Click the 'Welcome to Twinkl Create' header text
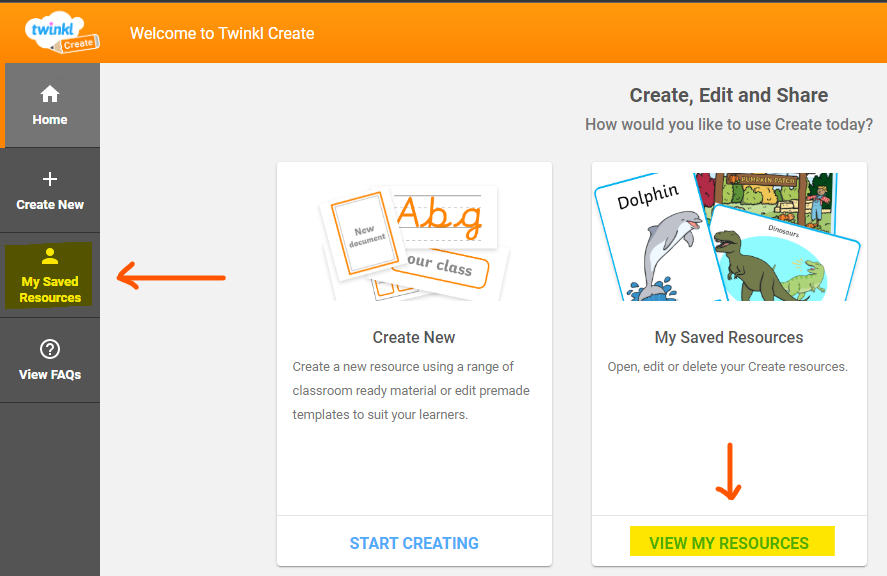The width and height of the screenshot is (887, 576). [x=222, y=33]
